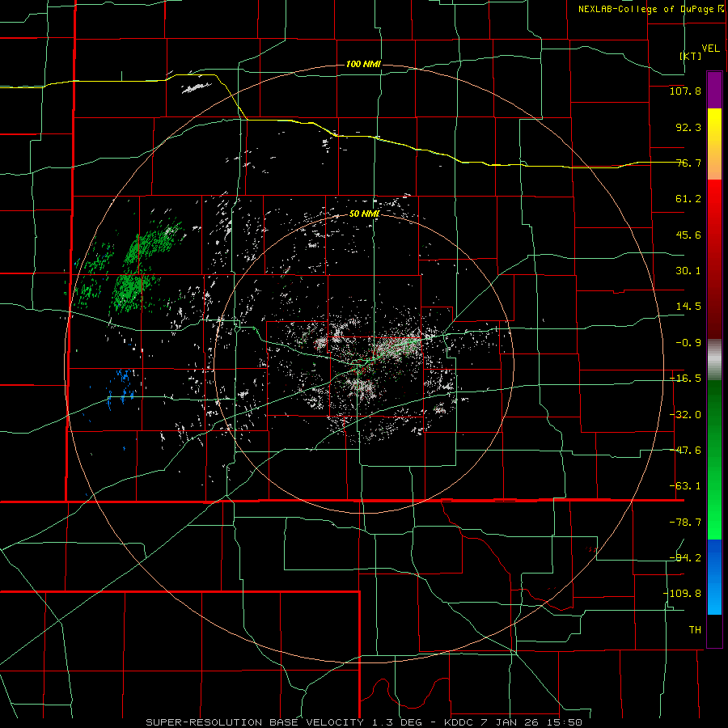Click the 100 NMI range ring label
Image resolution: width=728 pixels, height=728 pixels.
click(x=363, y=64)
